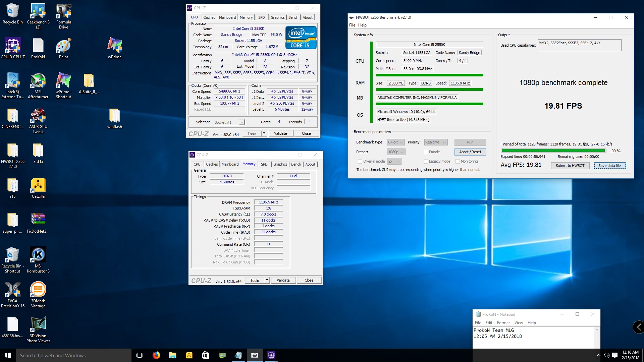Open Tools dropdown arrow in lower CPU-Z
This screenshot has height=362, width=644.
click(x=267, y=280)
